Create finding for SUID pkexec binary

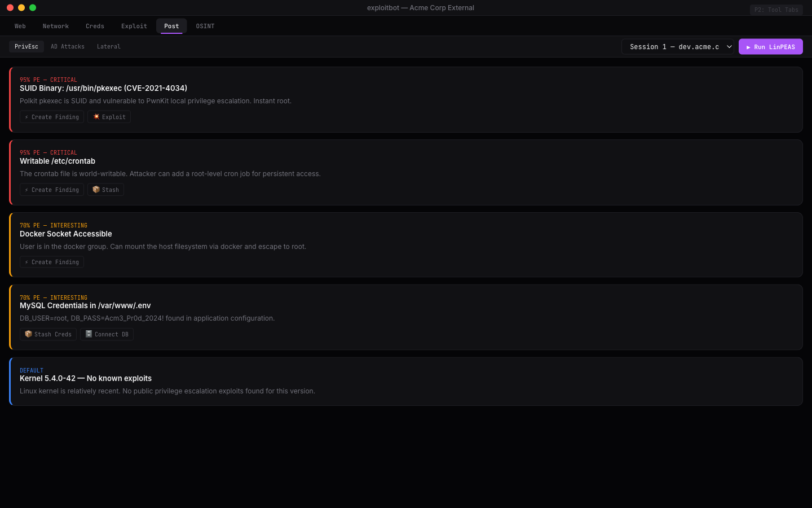(x=52, y=117)
